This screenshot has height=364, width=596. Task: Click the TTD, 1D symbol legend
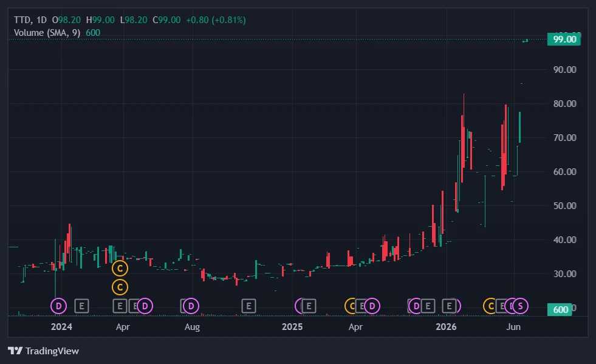coord(30,20)
